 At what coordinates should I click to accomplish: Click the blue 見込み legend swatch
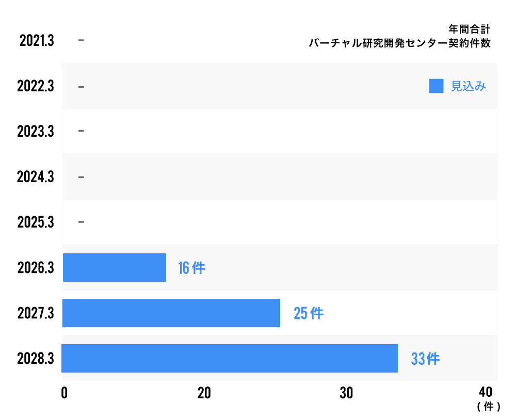point(436,86)
